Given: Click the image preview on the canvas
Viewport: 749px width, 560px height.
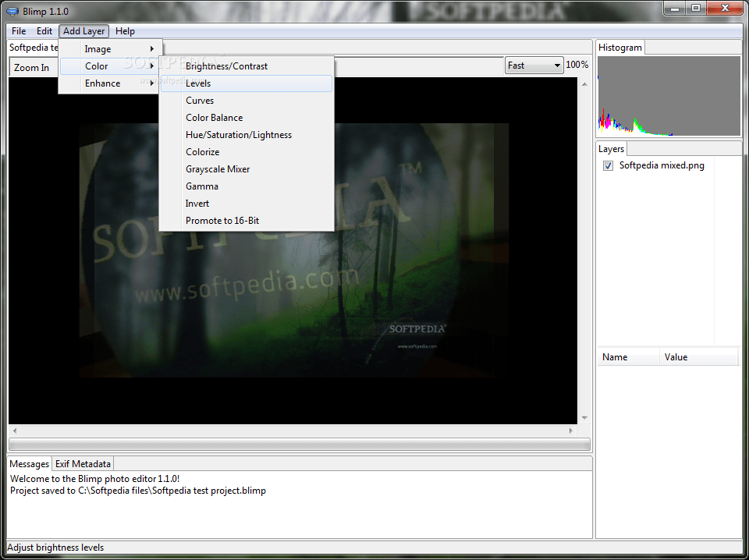Looking at the screenshot, I should click(294, 250).
